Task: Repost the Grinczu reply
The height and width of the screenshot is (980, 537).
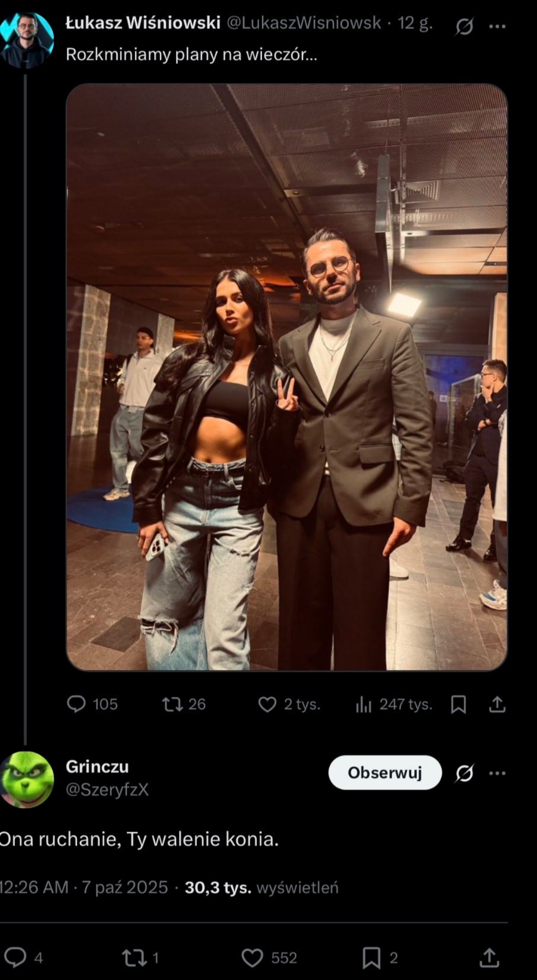Action: click(133, 957)
